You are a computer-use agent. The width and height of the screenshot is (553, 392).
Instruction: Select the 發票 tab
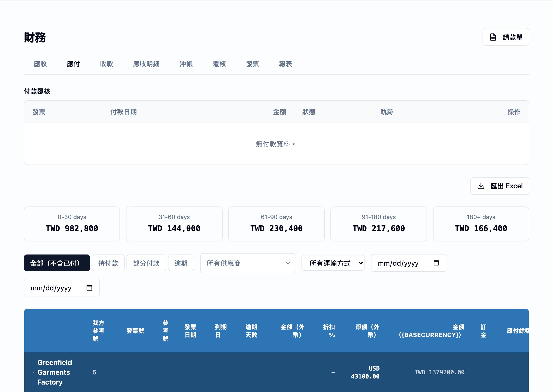[252, 64]
